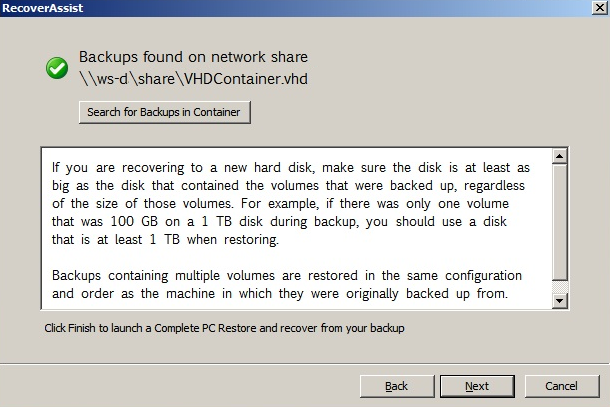This screenshot has width=610, height=407.
Task: Click the line that is at least 1 TB when restoring
Action: (165, 240)
